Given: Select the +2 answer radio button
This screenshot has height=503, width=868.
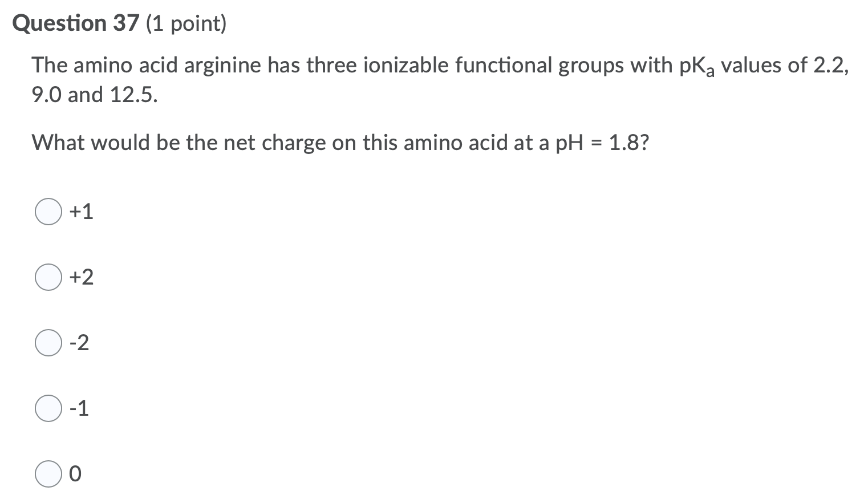Looking at the screenshot, I should [48, 278].
